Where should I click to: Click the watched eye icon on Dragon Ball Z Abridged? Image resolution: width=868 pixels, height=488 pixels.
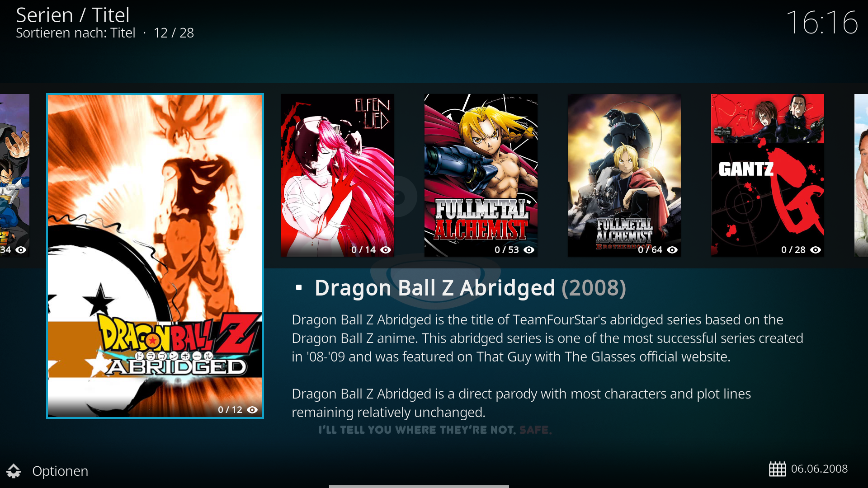[x=252, y=410]
